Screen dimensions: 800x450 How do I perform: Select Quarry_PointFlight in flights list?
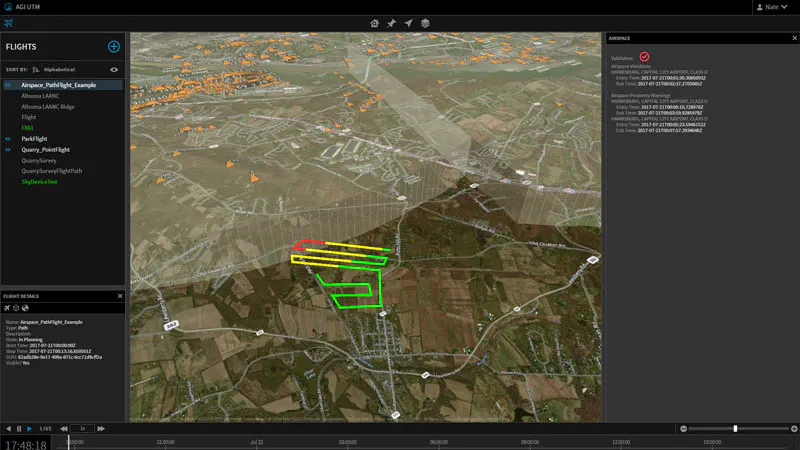click(x=45, y=149)
